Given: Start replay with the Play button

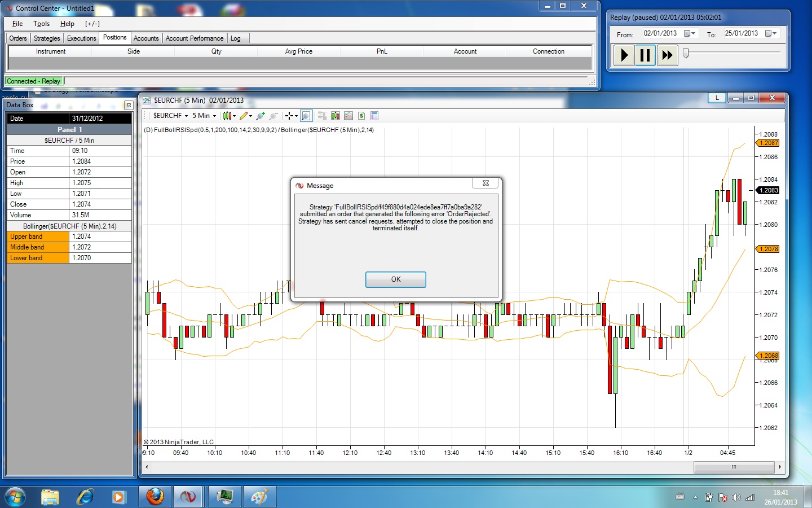Looking at the screenshot, I should tap(624, 55).
